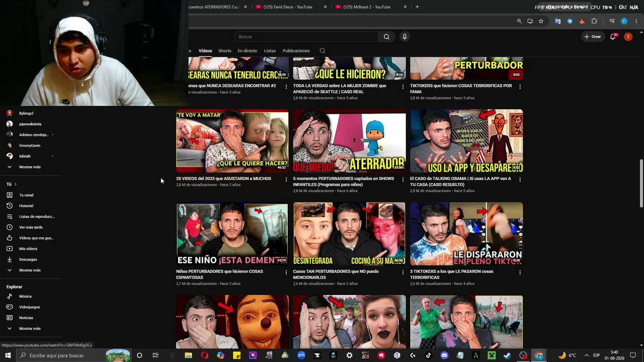Open a new browser tab

click(417, 7)
